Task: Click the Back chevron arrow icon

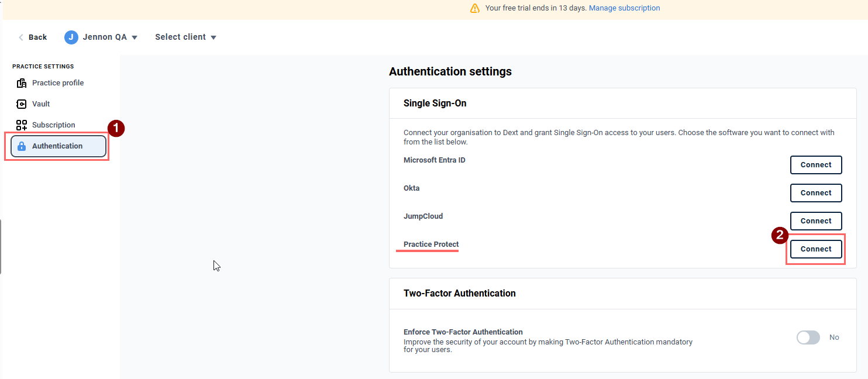Action: 21,37
